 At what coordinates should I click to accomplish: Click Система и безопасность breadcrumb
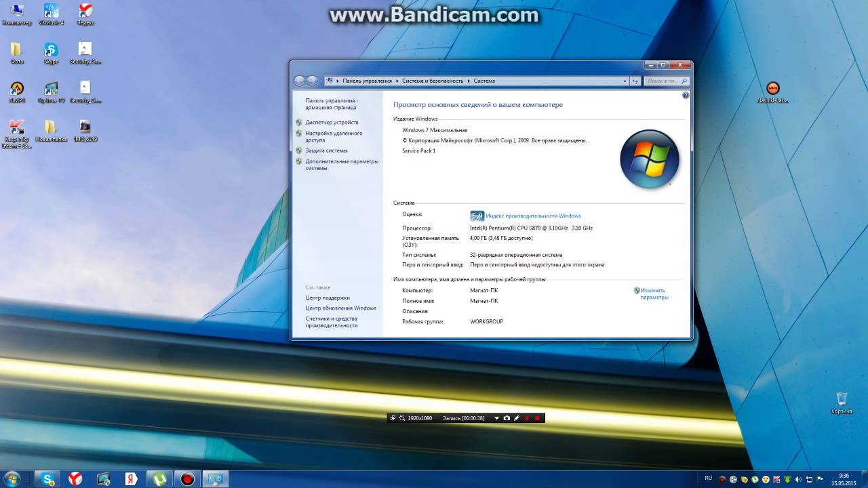(x=433, y=81)
